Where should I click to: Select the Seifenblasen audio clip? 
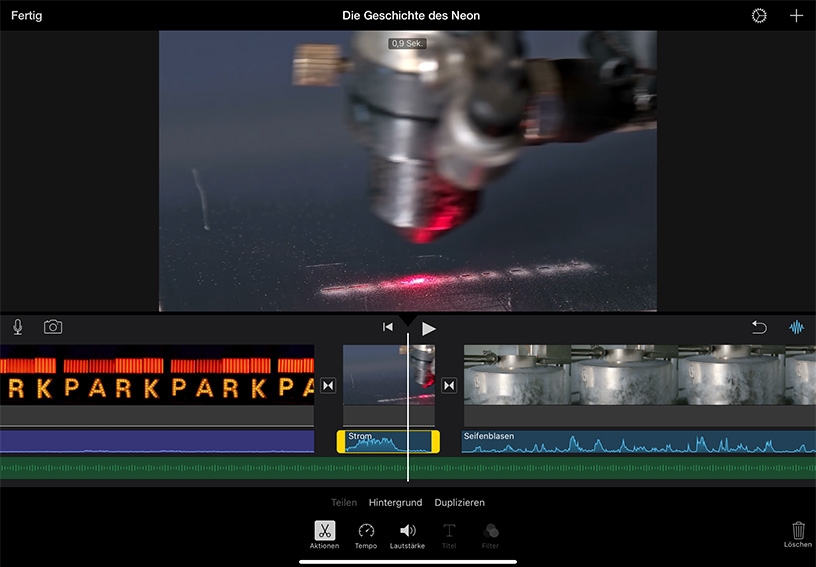(639, 442)
